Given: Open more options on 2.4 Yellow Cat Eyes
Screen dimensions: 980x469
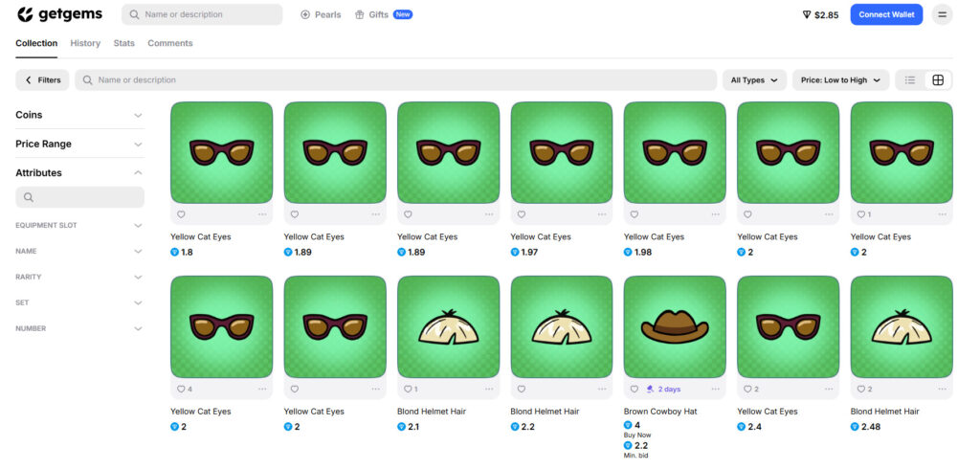Looking at the screenshot, I should click(829, 389).
